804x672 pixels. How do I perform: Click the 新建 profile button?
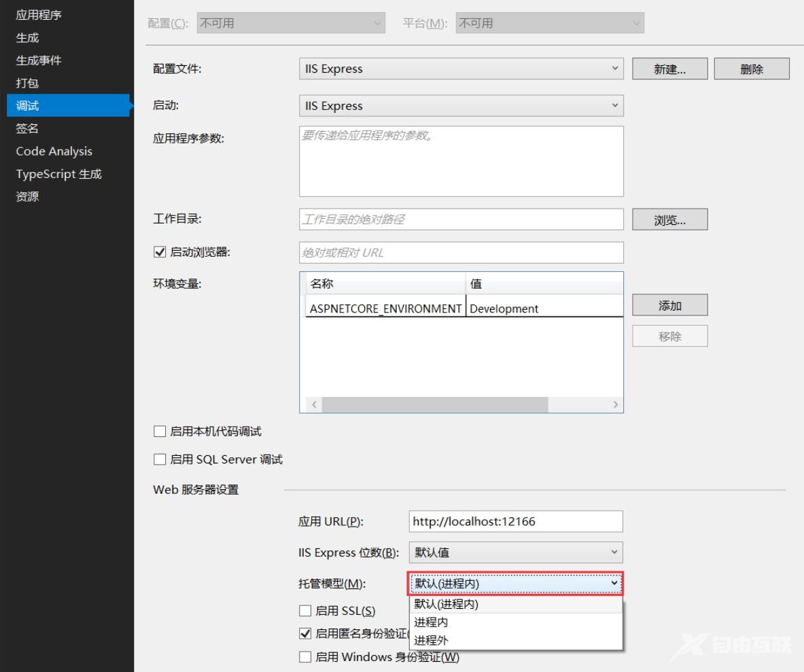(669, 68)
